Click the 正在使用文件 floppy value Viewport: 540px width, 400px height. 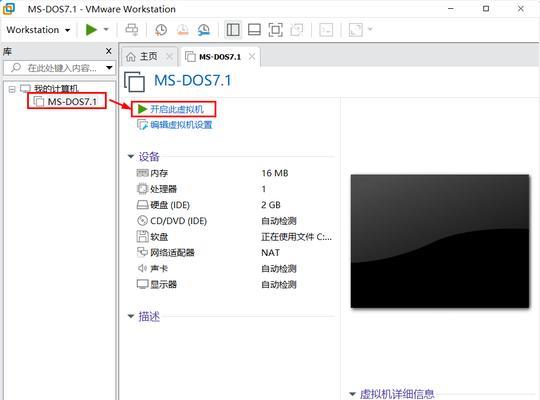click(x=297, y=237)
